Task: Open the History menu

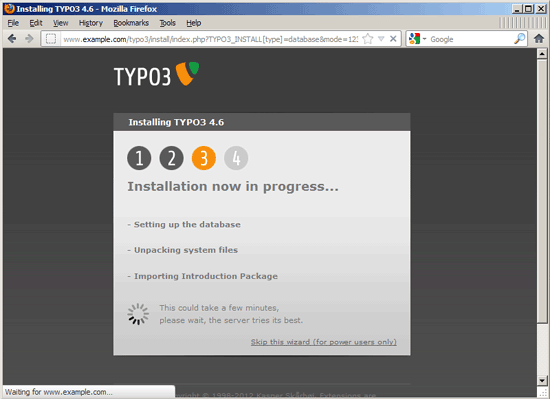Action: point(90,23)
